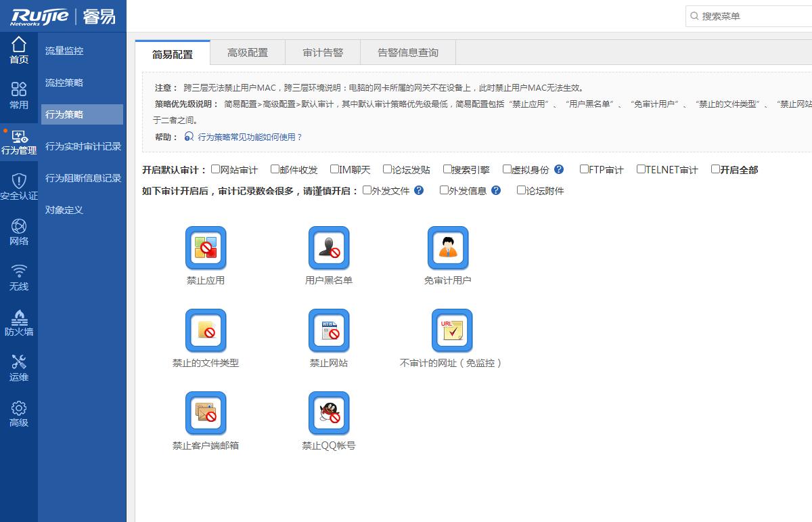Image resolution: width=812 pixels, height=522 pixels.
Task: Check the 开启全部 checkbox
Action: pos(716,170)
